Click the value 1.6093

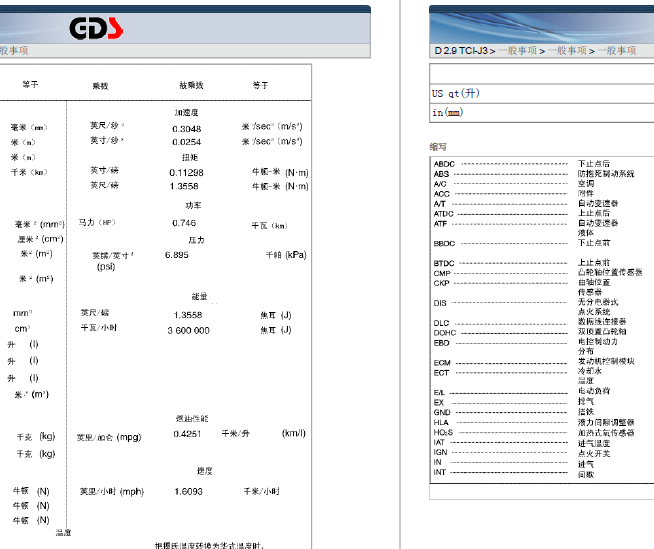pyautogui.click(x=189, y=491)
